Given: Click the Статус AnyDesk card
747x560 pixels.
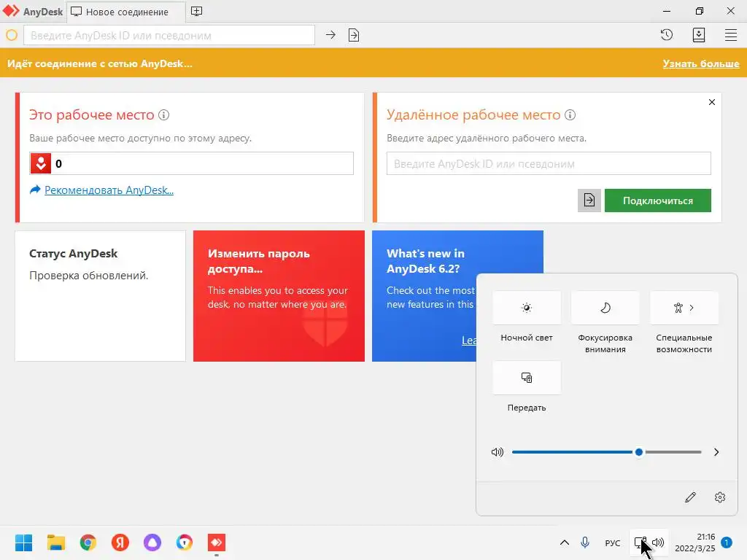Looking at the screenshot, I should [x=100, y=296].
